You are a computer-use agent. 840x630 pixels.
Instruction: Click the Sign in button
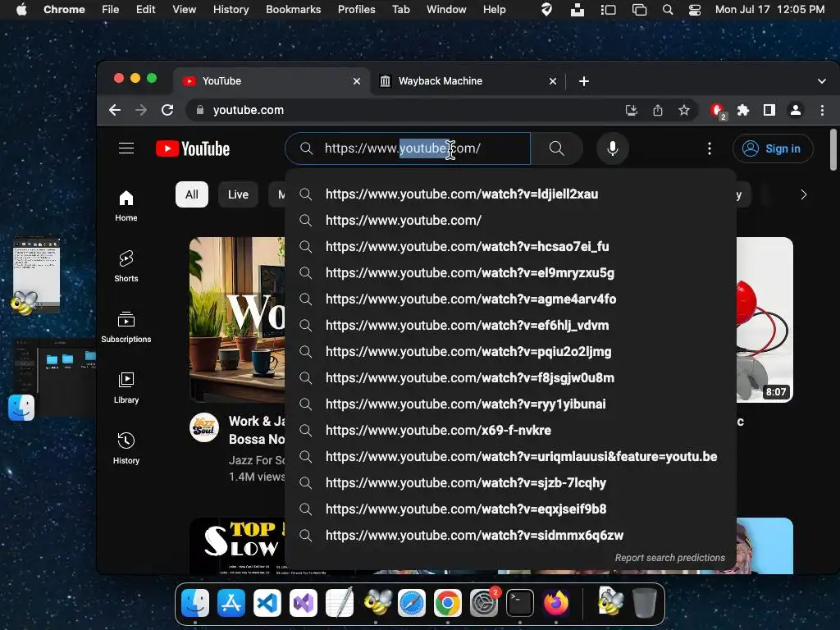click(773, 148)
